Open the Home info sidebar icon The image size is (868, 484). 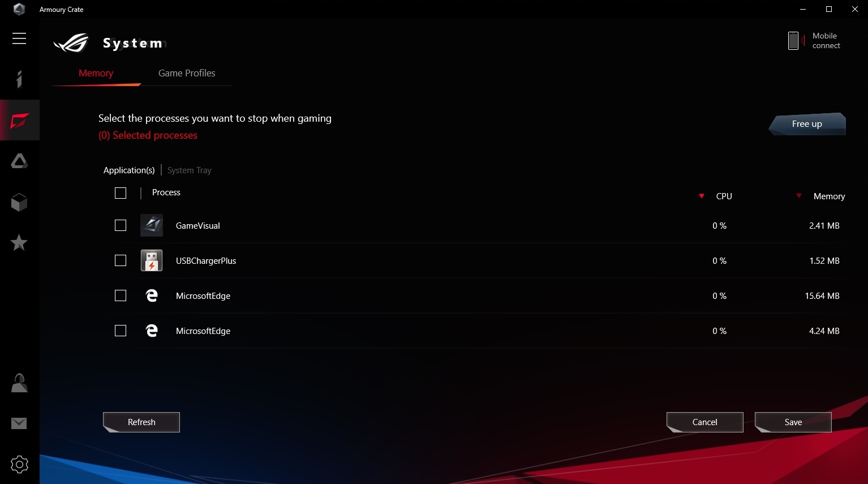[x=19, y=79]
